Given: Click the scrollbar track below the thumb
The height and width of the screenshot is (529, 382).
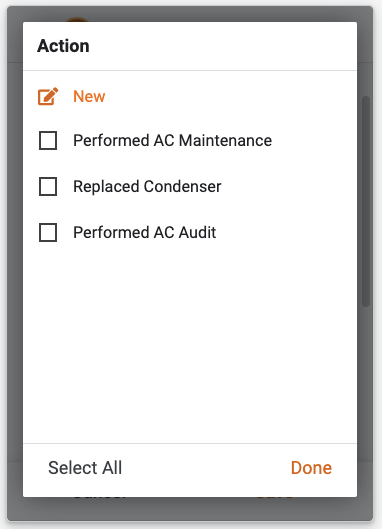Looking at the screenshot, I should [366, 371].
